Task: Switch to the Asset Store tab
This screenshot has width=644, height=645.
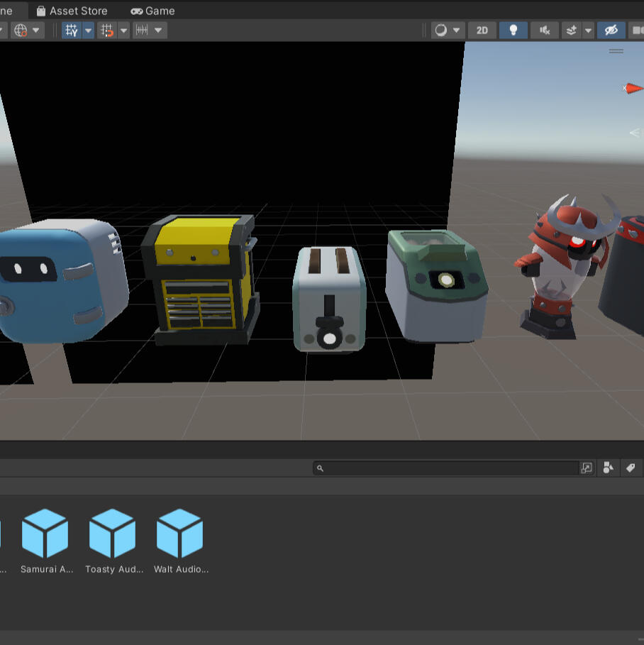Action: click(72, 11)
